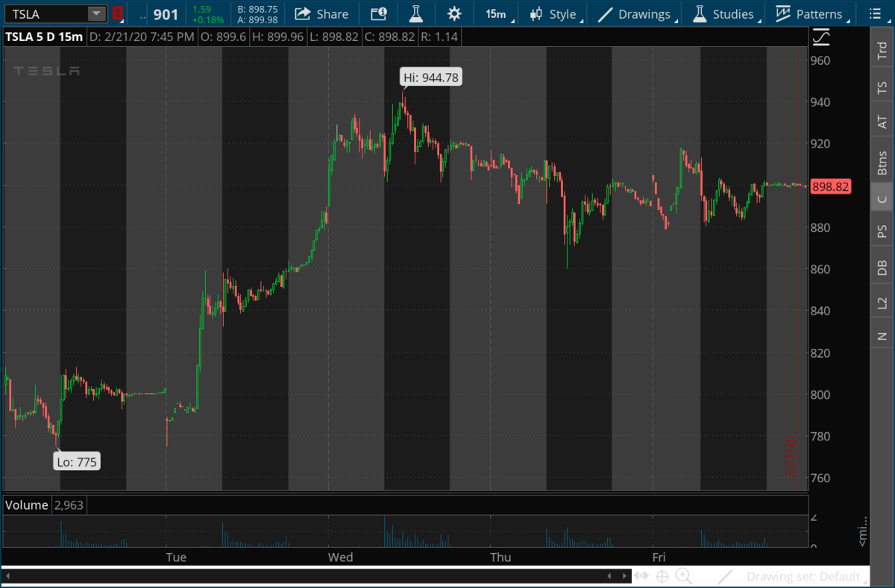Open the 15m timeframe selector

click(x=495, y=13)
